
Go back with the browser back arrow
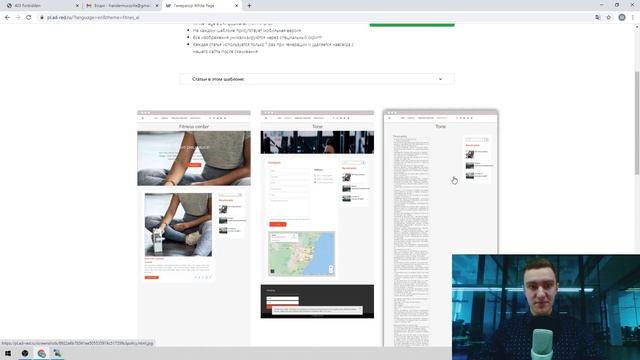[7, 18]
